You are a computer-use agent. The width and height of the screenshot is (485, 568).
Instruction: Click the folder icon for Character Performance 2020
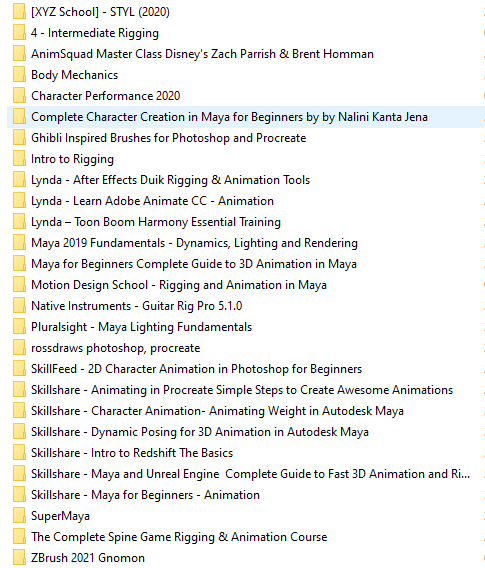pyautogui.click(x=19, y=96)
